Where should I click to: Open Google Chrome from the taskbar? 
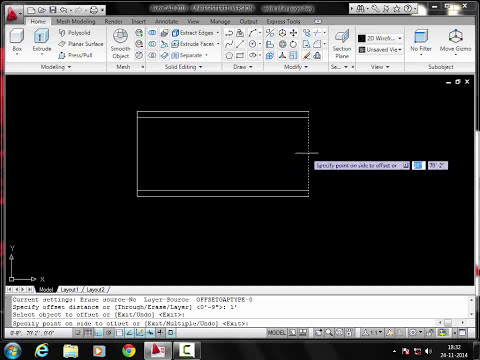click(129, 351)
